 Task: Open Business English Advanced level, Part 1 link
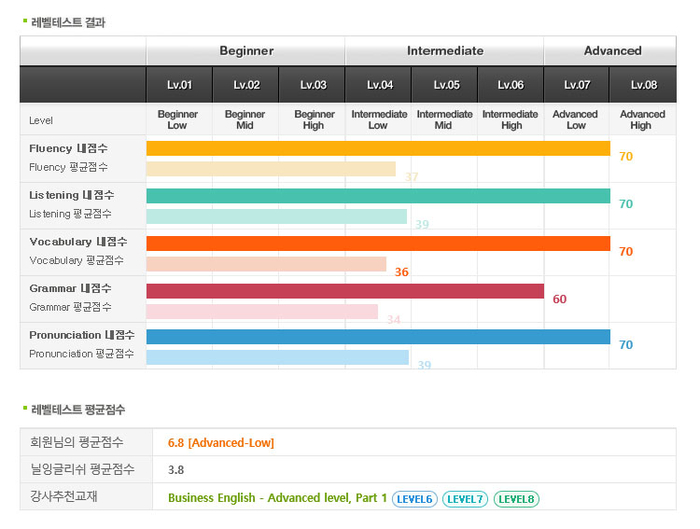(277, 498)
